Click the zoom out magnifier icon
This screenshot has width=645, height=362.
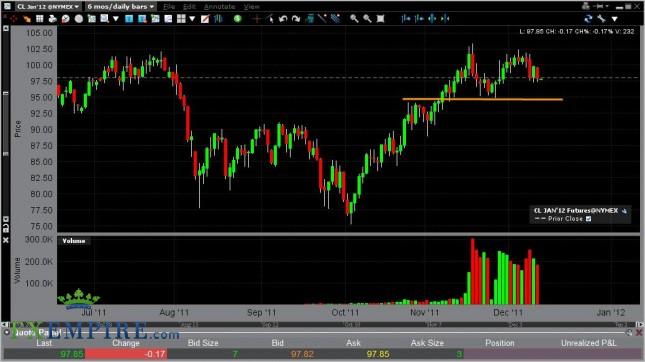(x=367, y=19)
